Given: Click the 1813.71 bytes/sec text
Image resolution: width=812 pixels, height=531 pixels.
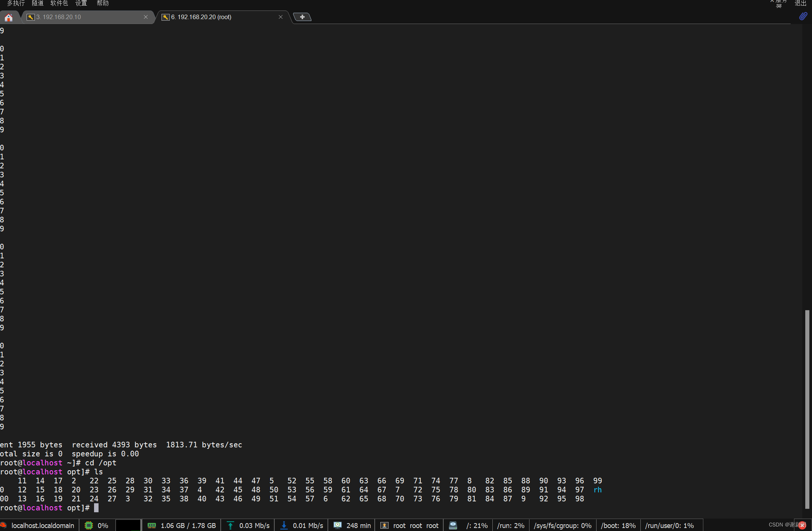Looking at the screenshot, I should [x=204, y=445].
